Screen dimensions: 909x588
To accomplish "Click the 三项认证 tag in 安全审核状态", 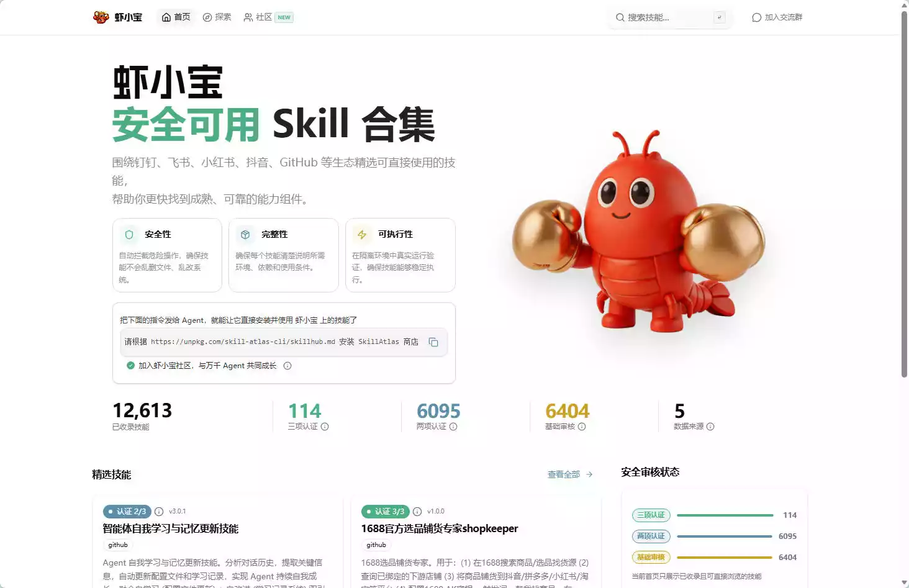I will click(x=651, y=515).
